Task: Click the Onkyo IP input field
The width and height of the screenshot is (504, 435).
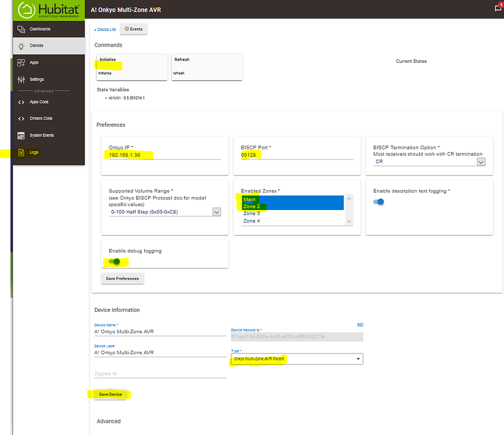Action: pyautogui.click(x=161, y=155)
